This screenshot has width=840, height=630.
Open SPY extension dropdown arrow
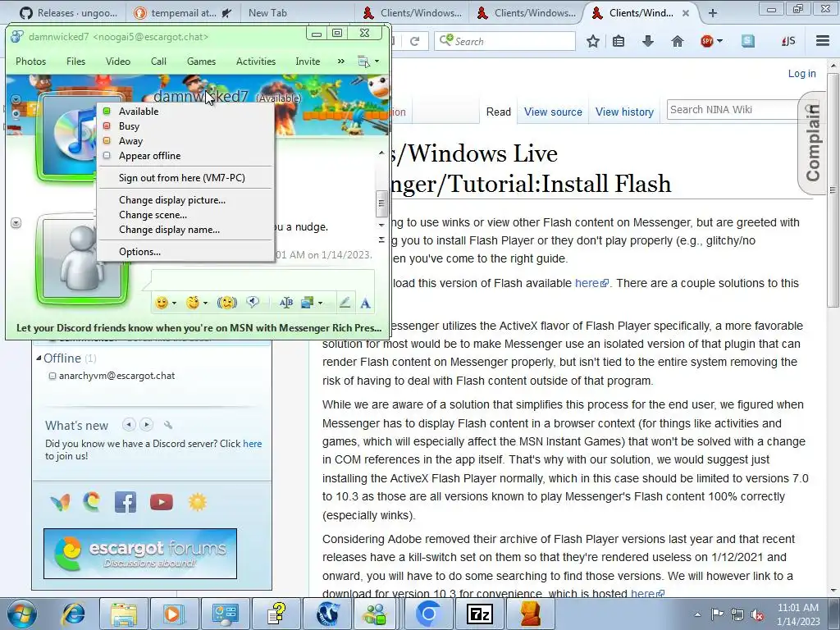719,41
